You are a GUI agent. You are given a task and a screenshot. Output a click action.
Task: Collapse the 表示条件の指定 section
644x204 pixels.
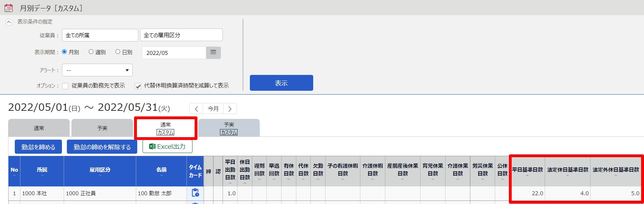click(x=9, y=22)
